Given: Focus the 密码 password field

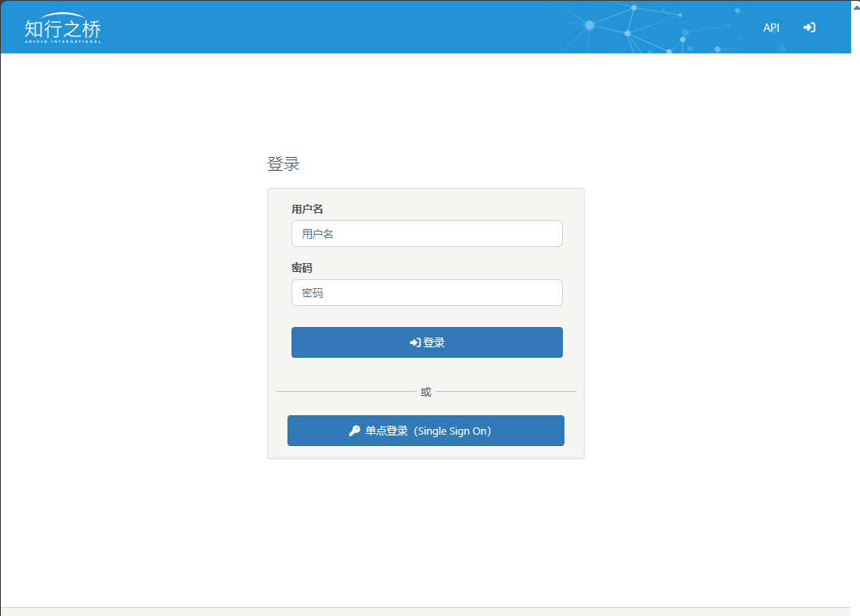Looking at the screenshot, I should 427,292.
